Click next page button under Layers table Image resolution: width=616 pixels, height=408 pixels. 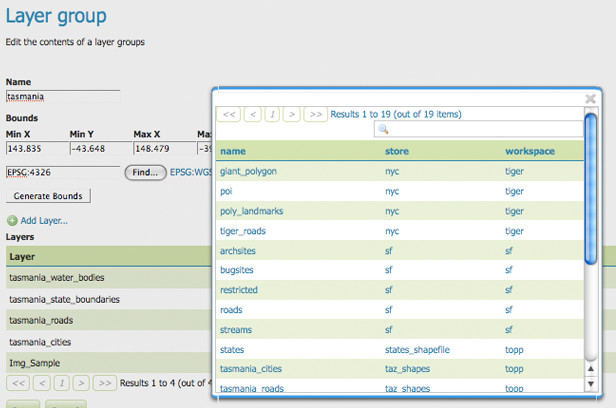(x=81, y=383)
